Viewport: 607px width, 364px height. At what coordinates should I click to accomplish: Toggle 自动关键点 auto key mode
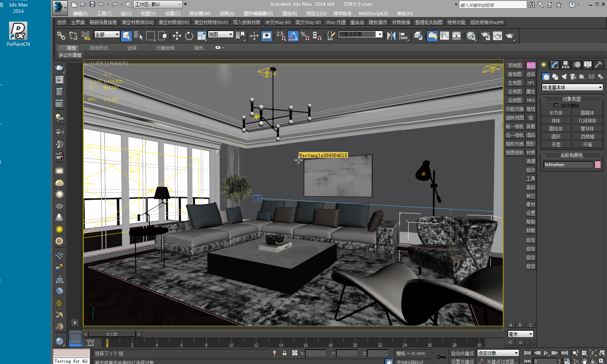pos(462,353)
